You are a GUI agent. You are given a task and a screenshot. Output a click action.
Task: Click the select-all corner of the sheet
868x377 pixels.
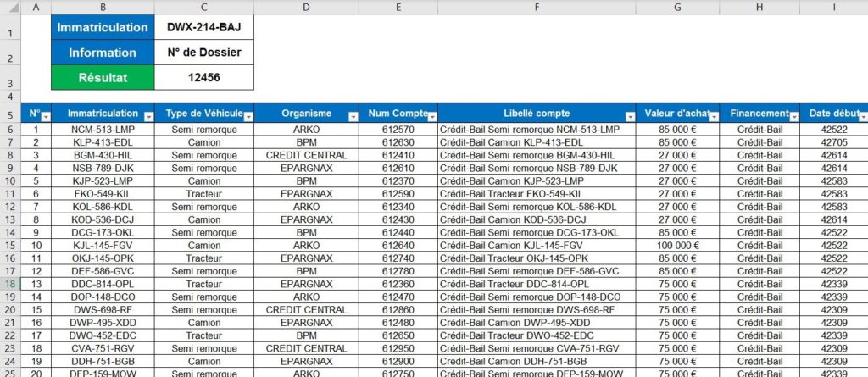point(10,7)
